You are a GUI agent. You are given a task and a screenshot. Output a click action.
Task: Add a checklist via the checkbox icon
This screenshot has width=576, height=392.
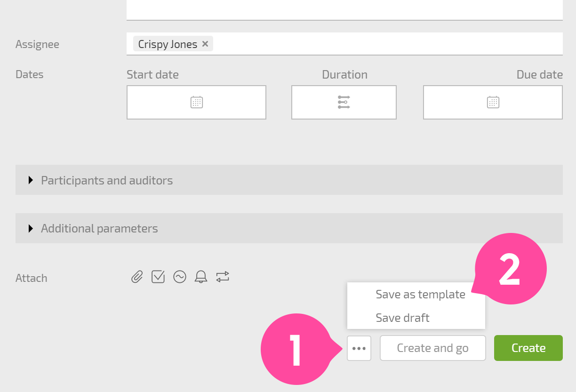pyautogui.click(x=158, y=277)
